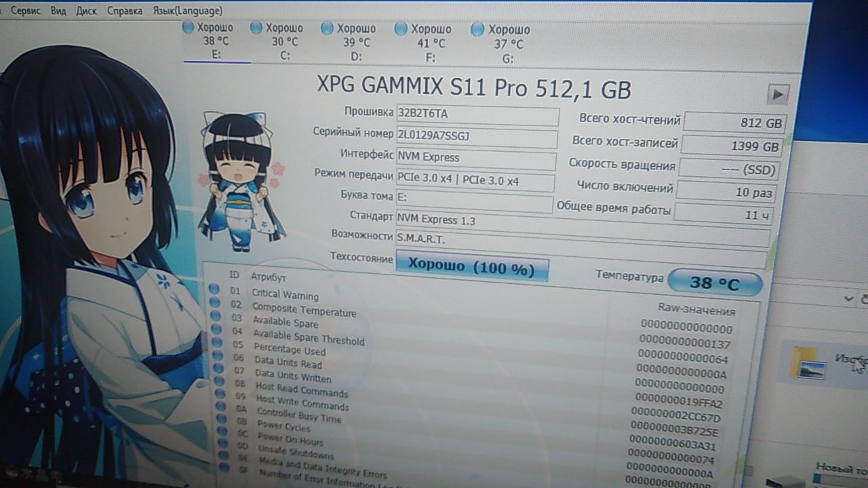Click the firmware field 32B2T6TA
Screen dimensions: 868x488
(x=477, y=115)
